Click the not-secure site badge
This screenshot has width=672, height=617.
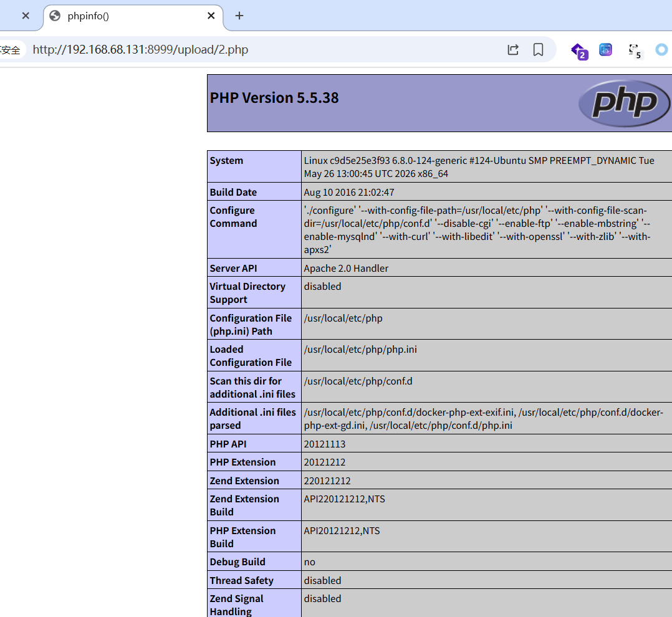tap(10, 50)
